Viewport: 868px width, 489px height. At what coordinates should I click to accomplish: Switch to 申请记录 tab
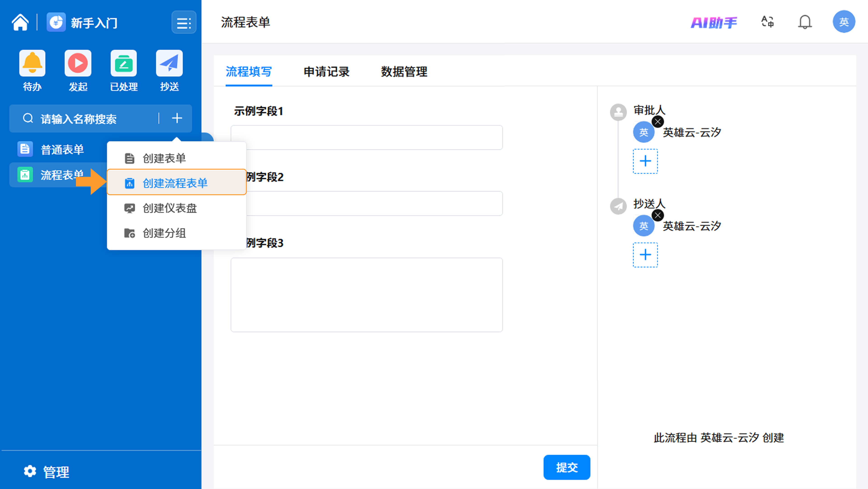point(326,72)
